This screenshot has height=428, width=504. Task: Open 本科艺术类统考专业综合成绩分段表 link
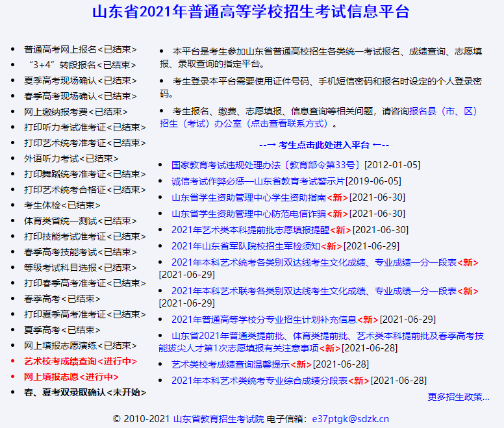point(259,381)
